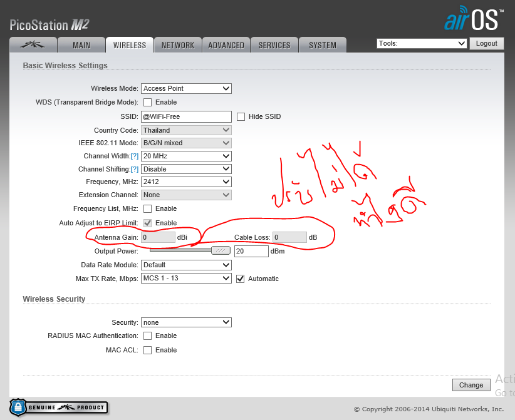The height and width of the screenshot is (420, 515).
Task: Enable the Frequency List checkbox
Action: [147, 208]
